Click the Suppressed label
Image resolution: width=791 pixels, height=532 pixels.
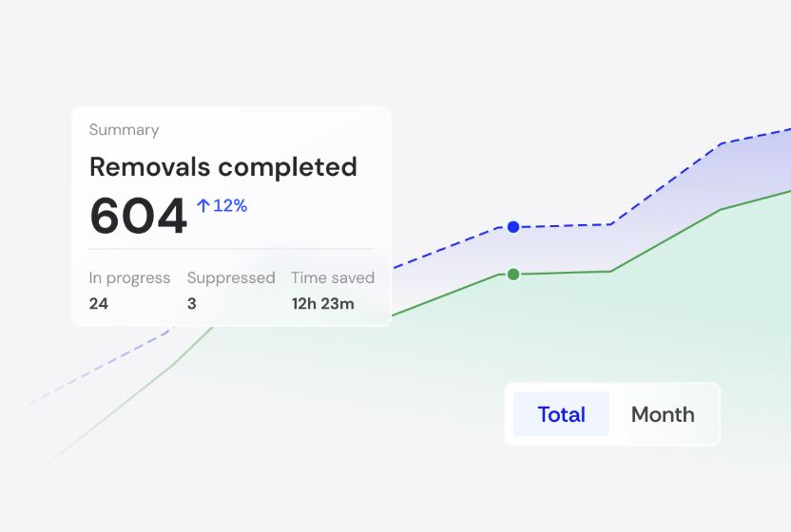[231, 278]
